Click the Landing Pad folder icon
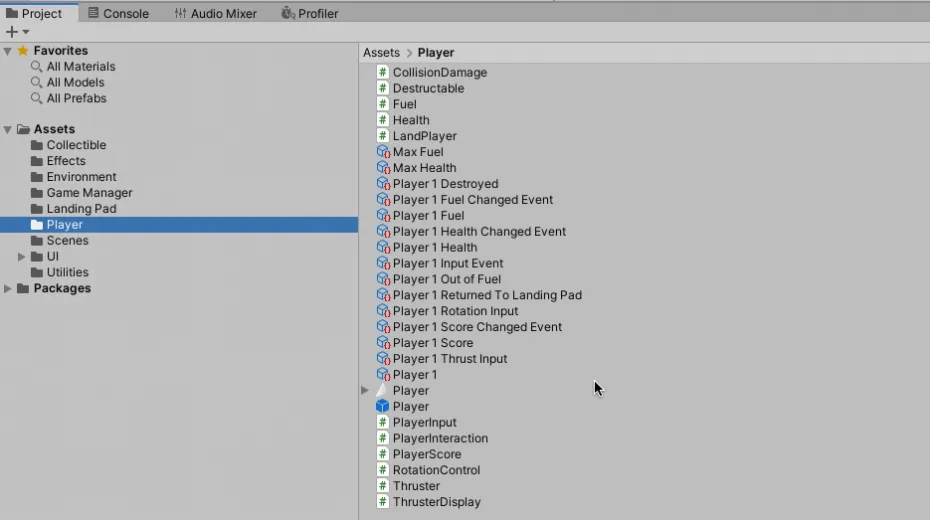Viewport: 930px width, 520px height. 37,209
